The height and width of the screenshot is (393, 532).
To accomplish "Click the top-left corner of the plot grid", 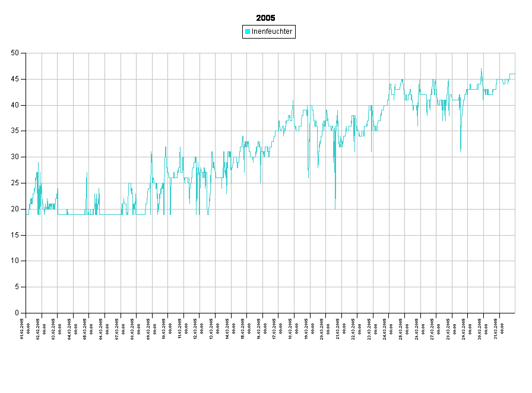I will pyautogui.click(x=26, y=53).
